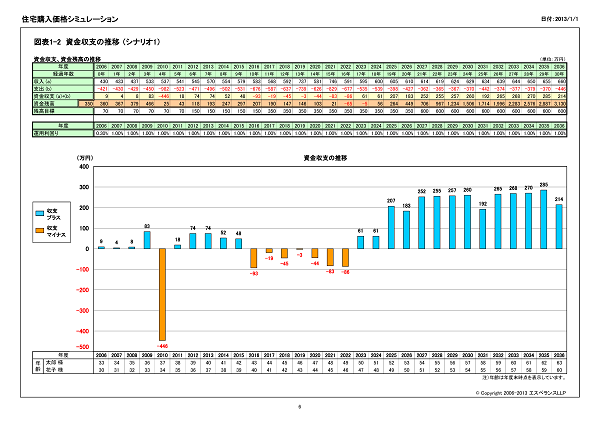Click the 1,234 cell in 資金残高 row
The height and width of the screenshot is (424, 600).
(x=452, y=104)
